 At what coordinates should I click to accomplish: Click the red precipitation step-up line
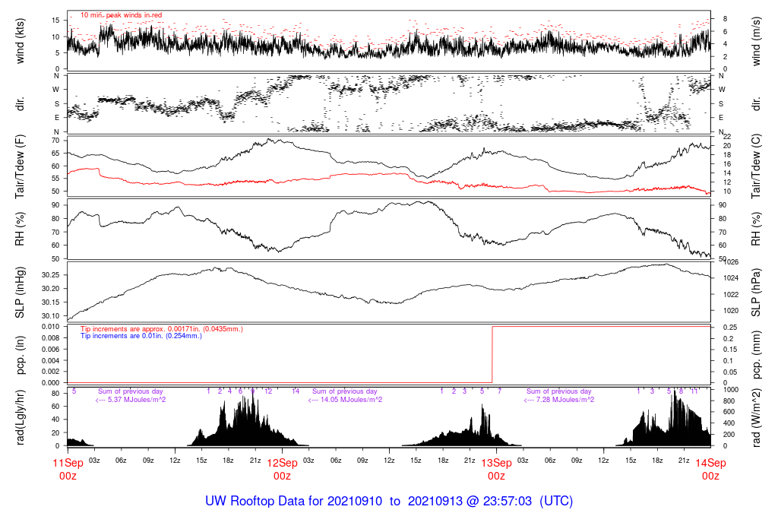point(492,354)
